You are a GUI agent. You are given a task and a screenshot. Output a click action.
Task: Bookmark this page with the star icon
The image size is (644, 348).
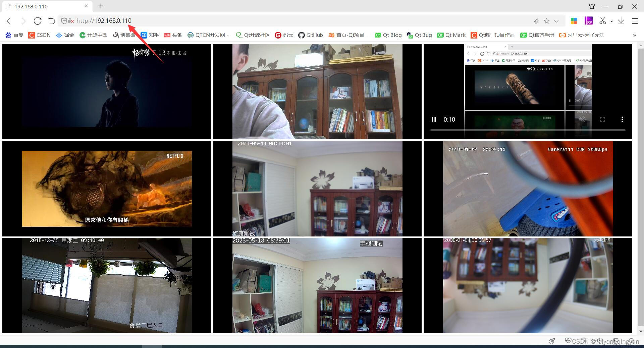click(546, 21)
